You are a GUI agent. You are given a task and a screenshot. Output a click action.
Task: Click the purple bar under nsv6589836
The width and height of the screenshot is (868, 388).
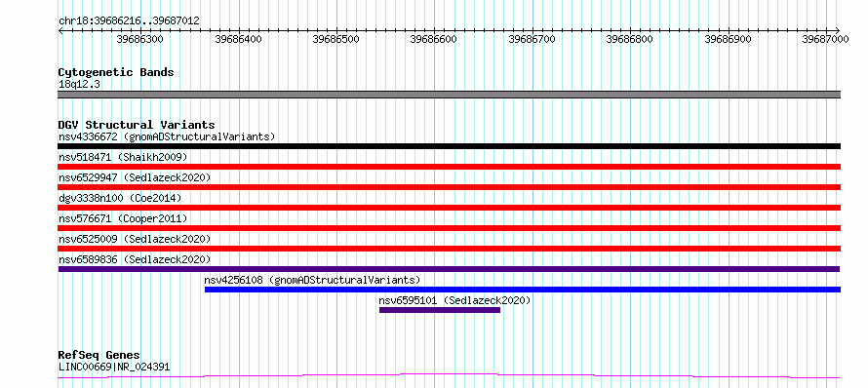(449, 269)
